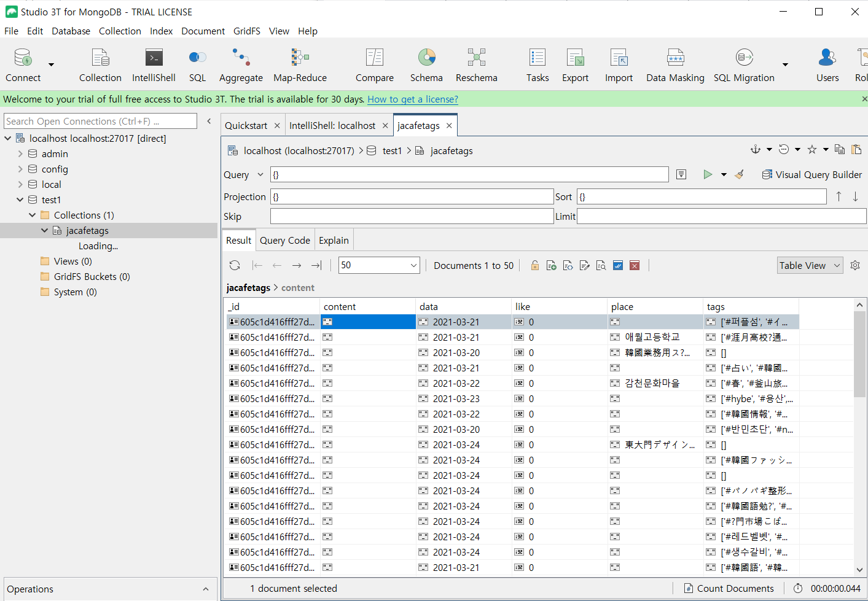Open the Tasks manager
Viewport: 868px width, 601px height.
coord(538,65)
